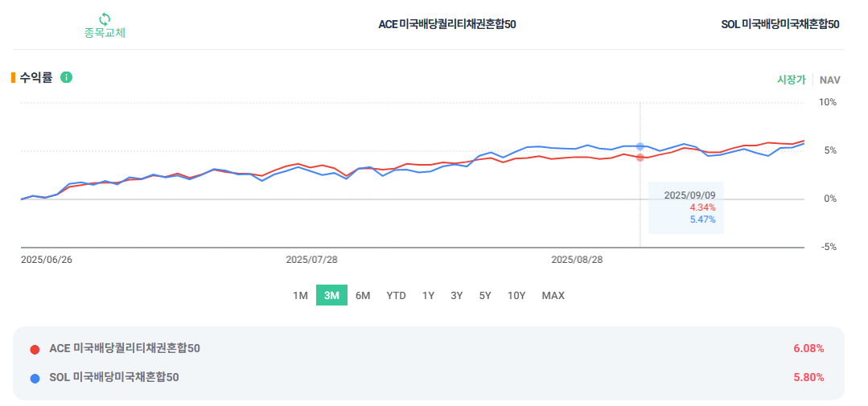Click the 4.34% tooltip value
Image resolution: width=868 pixels, height=406 pixels.
point(702,207)
